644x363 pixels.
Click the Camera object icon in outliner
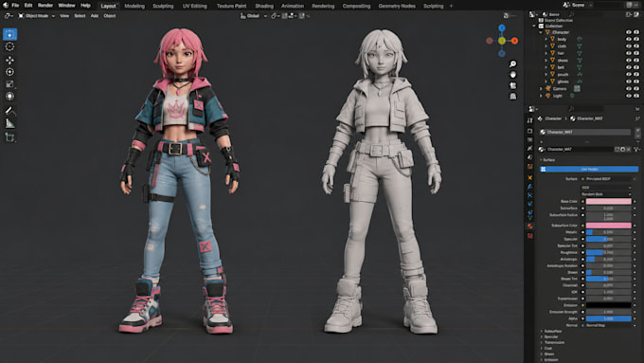tap(548, 88)
